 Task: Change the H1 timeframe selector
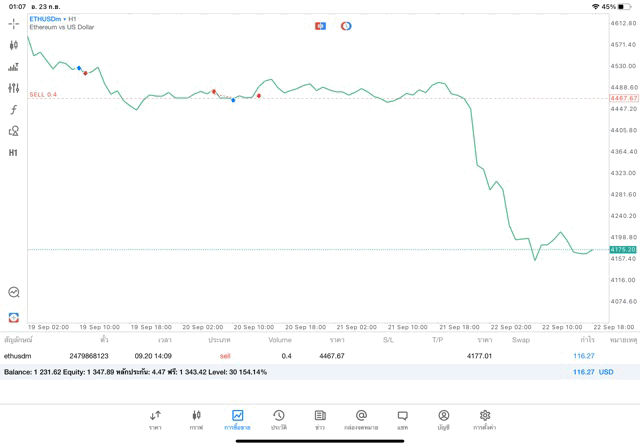point(13,153)
